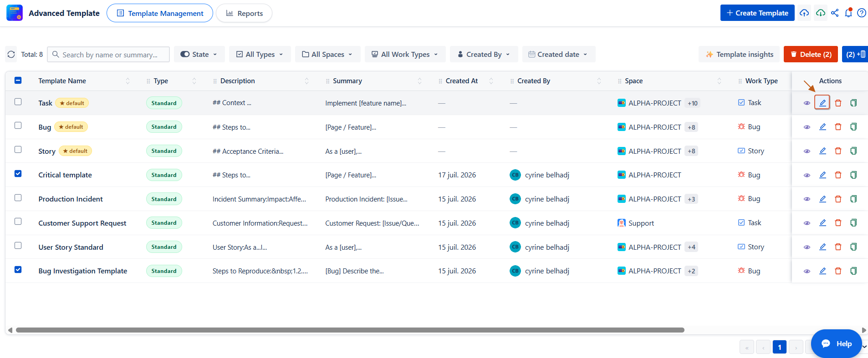Toggle the select-all checkbox in table header
The height and width of the screenshot is (358, 868).
coord(18,81)
